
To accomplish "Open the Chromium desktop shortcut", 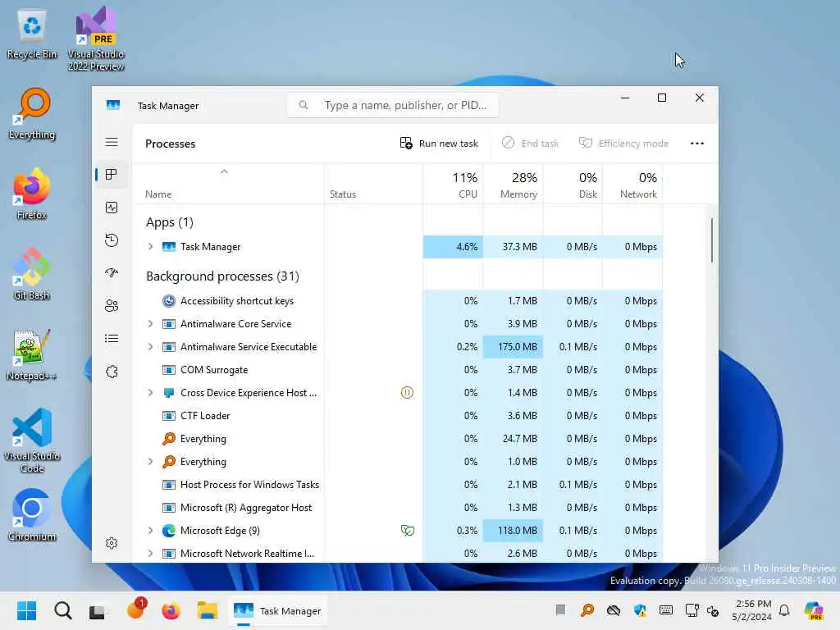I will point(32,515).
